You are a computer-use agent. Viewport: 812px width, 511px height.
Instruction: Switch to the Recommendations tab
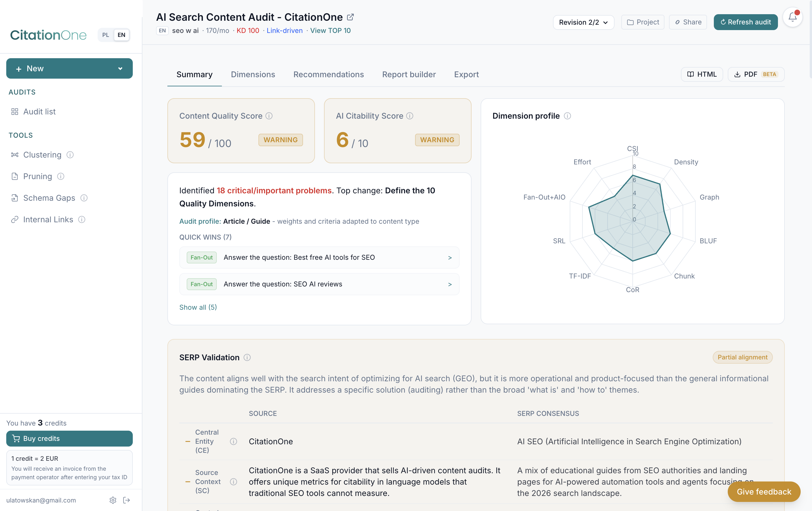click(x=329, y=74)
